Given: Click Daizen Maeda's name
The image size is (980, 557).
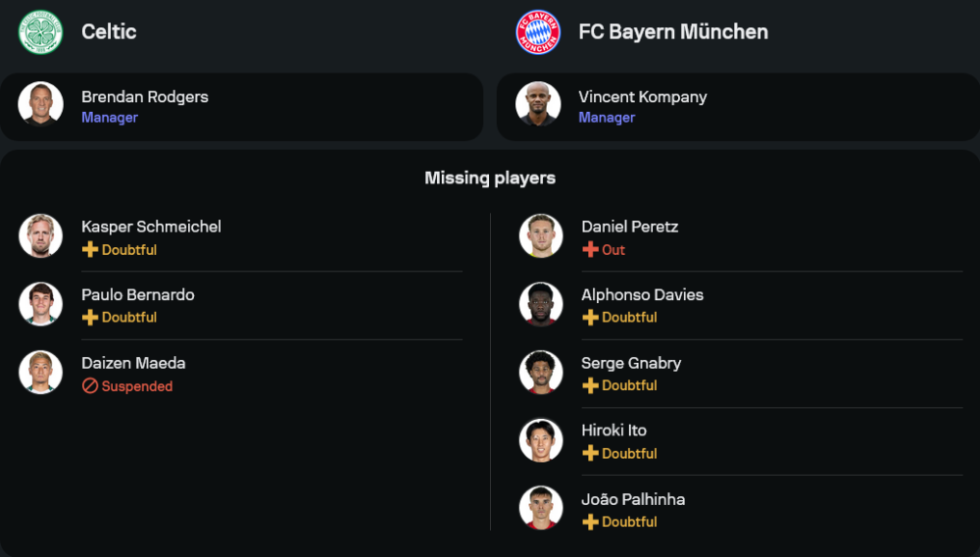Looking at the screenshot, I should 133,363.
